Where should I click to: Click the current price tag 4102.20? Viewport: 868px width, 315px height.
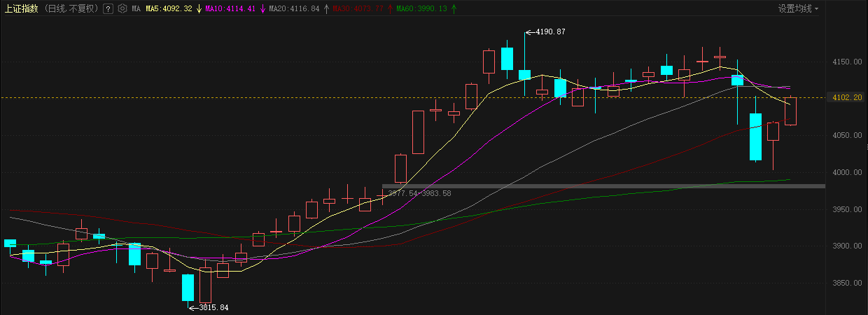847,98
